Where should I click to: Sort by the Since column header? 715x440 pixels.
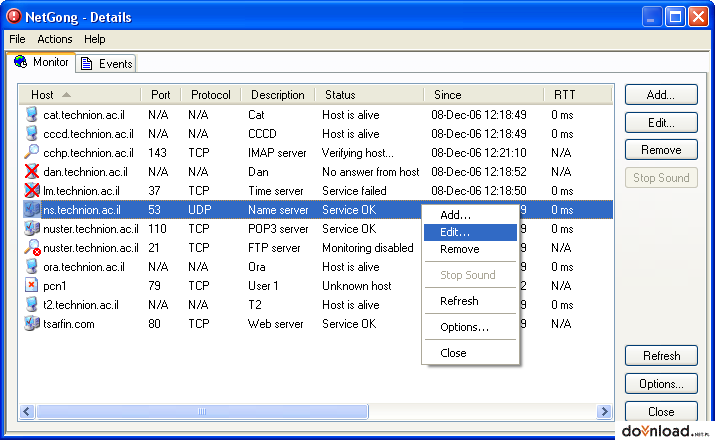(x=484, y=95)
